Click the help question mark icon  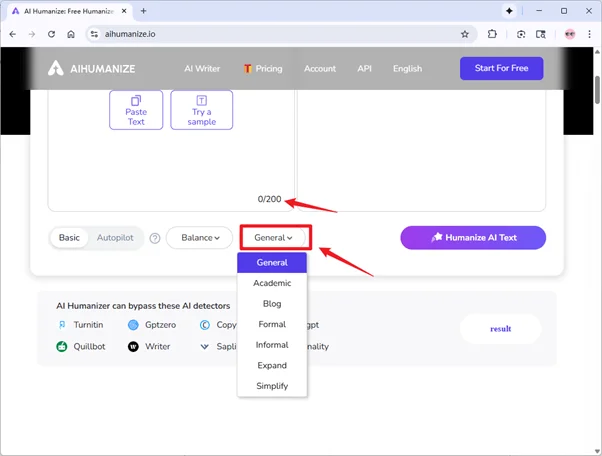pyautogui.click(x=155, y=238)
